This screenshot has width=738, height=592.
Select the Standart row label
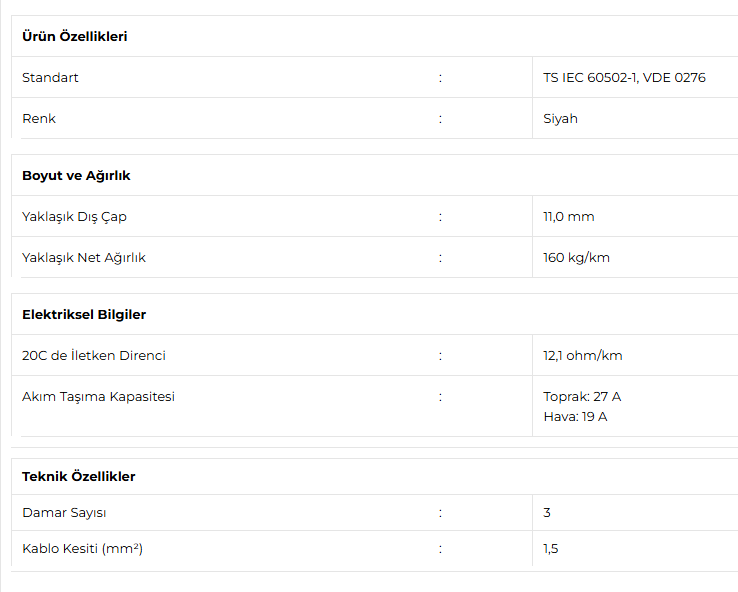point(50,78)
